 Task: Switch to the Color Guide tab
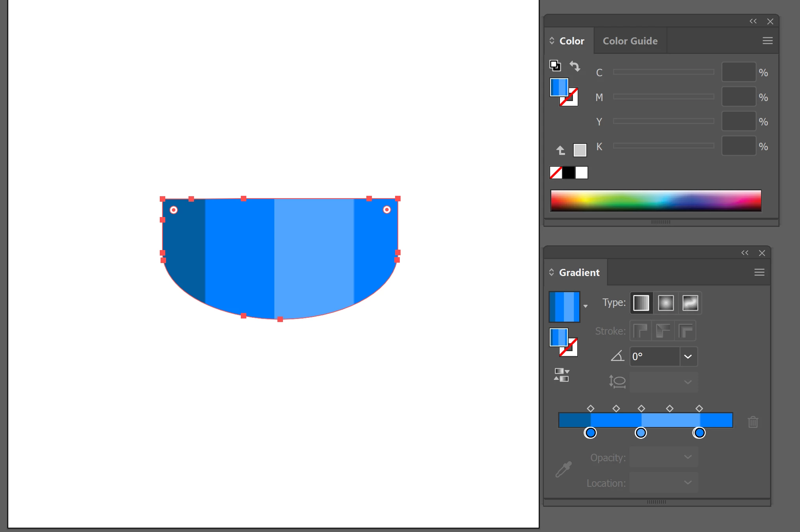[630, 41]
